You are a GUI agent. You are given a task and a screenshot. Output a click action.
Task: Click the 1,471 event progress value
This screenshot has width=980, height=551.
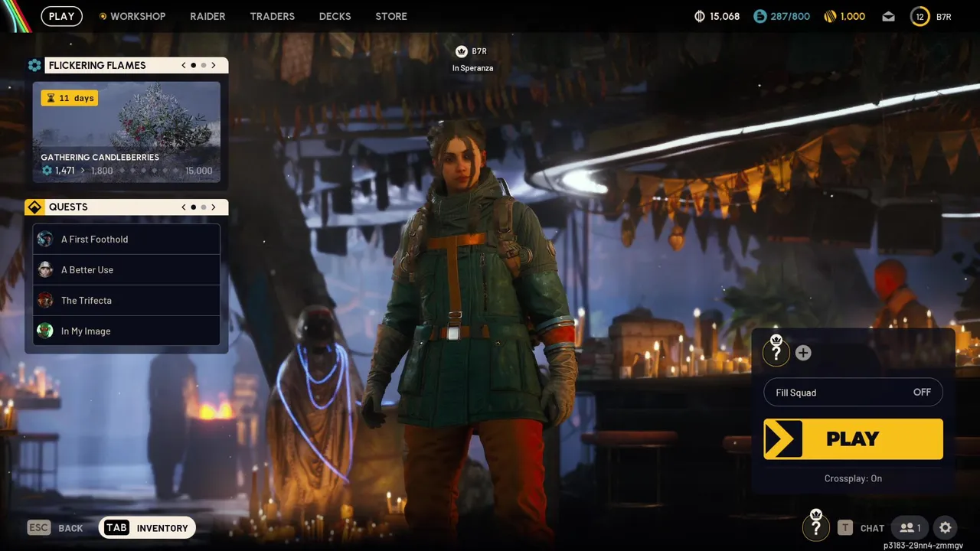[x=65, y=171]
